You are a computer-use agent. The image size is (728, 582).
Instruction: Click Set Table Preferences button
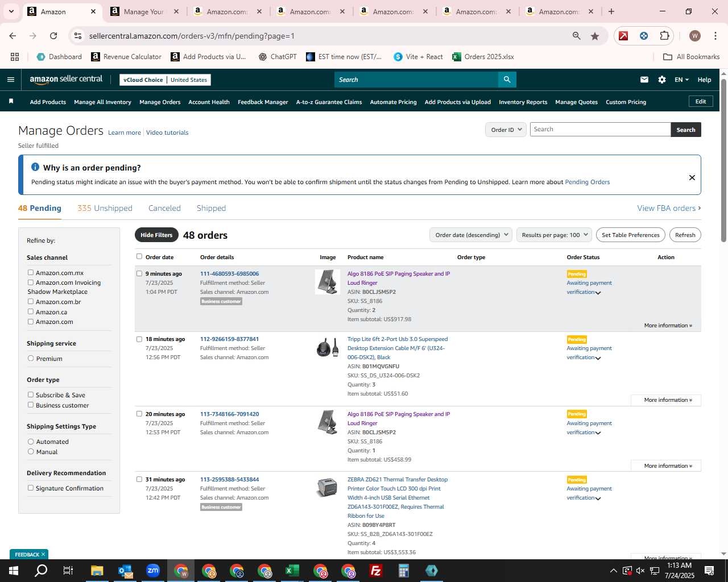coord(630,235)
